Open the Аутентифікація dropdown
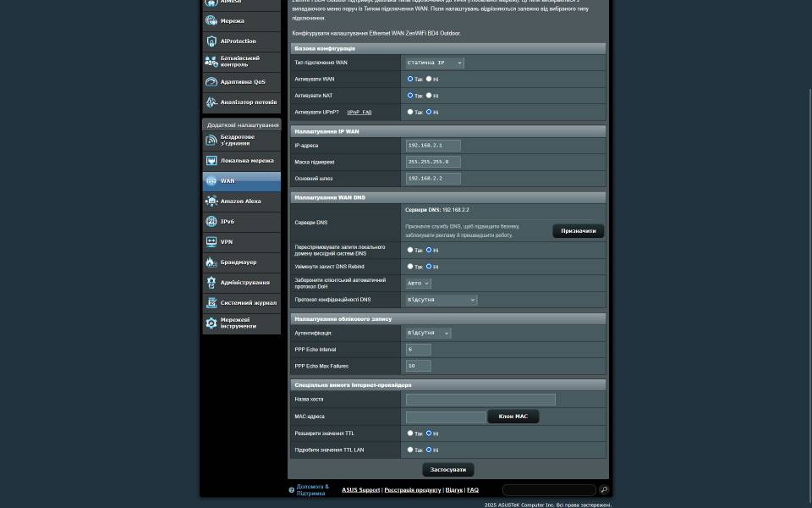Screen dimensions: 812x508 tap(428, 333)
